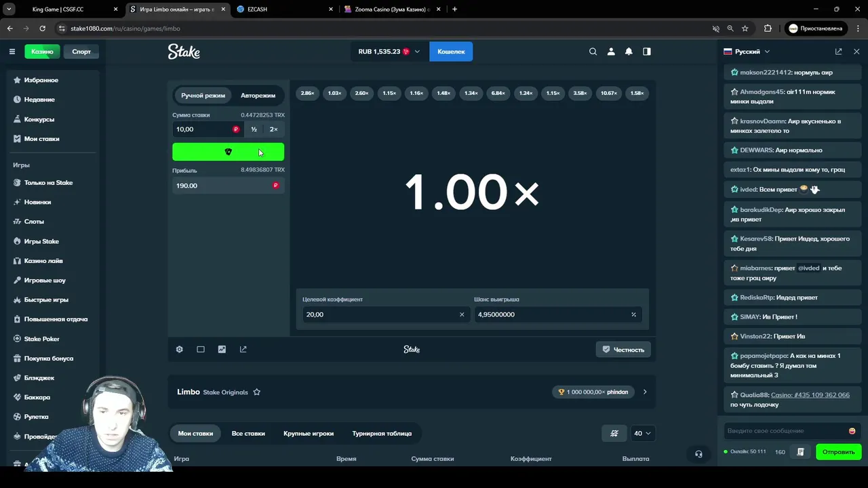Image resolution: width=868 pixels, height=488 pixels.
Task: Open My bets (Мои ставки) tab
Action: (x=195, y=433)
